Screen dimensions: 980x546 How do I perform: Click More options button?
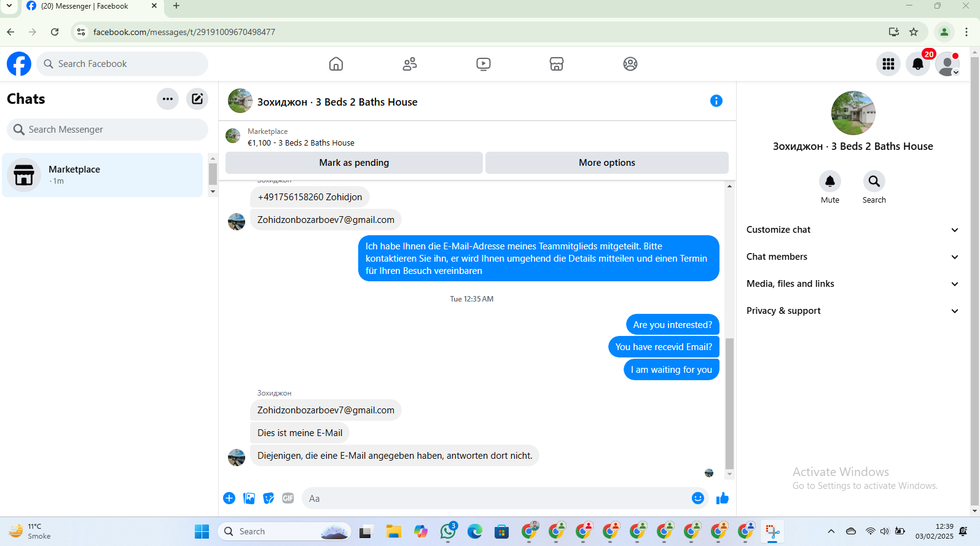[607, 163]
